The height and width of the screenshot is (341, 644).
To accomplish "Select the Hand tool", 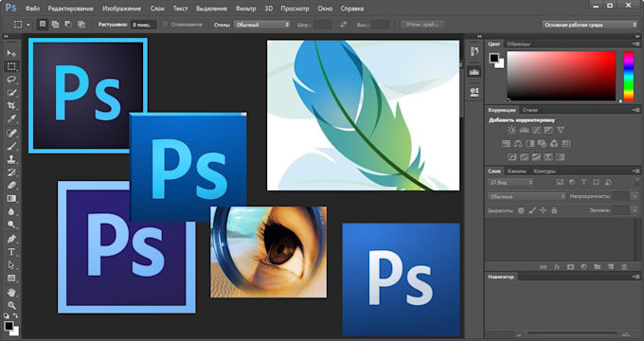I will 11,292.
